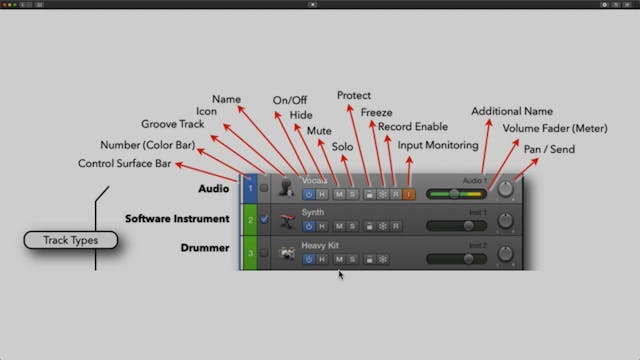Mute the Synth software instrument track
The image size is (640, 360).
[x=339, y=226]
